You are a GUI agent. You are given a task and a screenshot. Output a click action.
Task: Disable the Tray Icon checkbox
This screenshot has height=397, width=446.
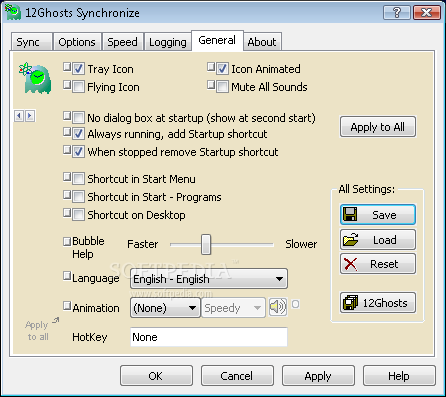[x=78, y=69]
